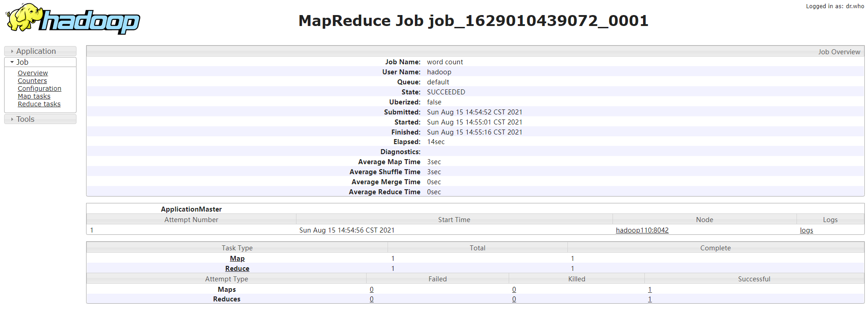The height and width of the screenshot is (311, 868).
Task: Select the Started time 14:55:01 value
Action: [x=475, y=122]
